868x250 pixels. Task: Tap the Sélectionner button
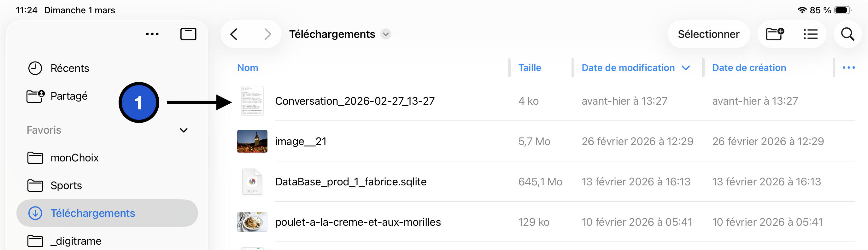pos(708,34)
